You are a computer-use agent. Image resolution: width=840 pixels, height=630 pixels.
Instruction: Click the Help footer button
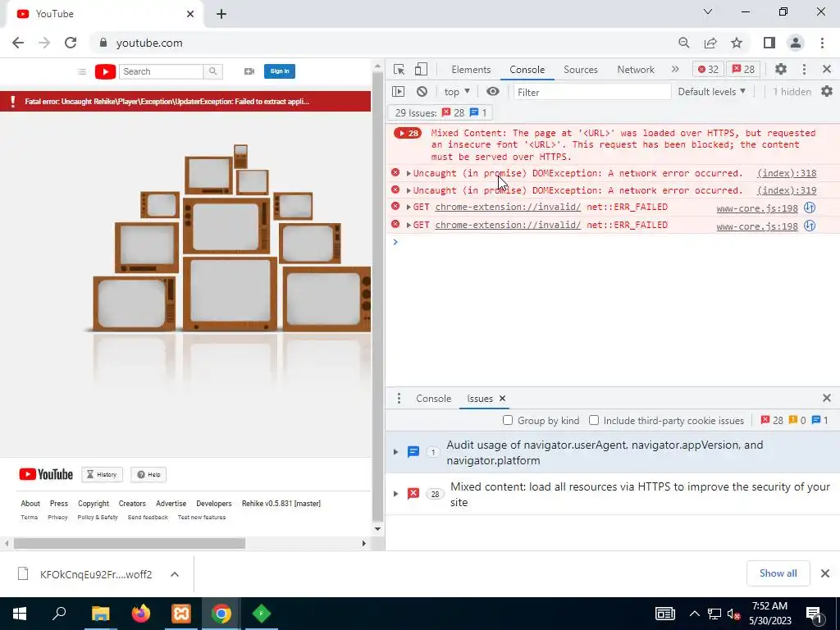point(148,474)
